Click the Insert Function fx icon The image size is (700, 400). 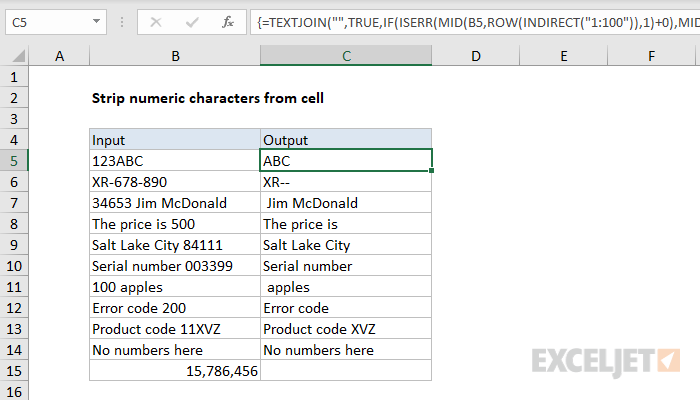(228, 22)
